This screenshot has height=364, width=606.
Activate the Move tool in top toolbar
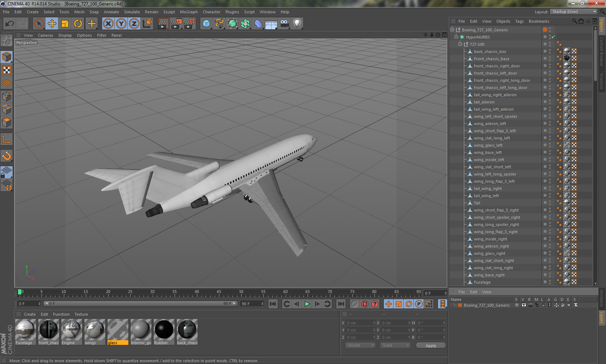point(52,24)
